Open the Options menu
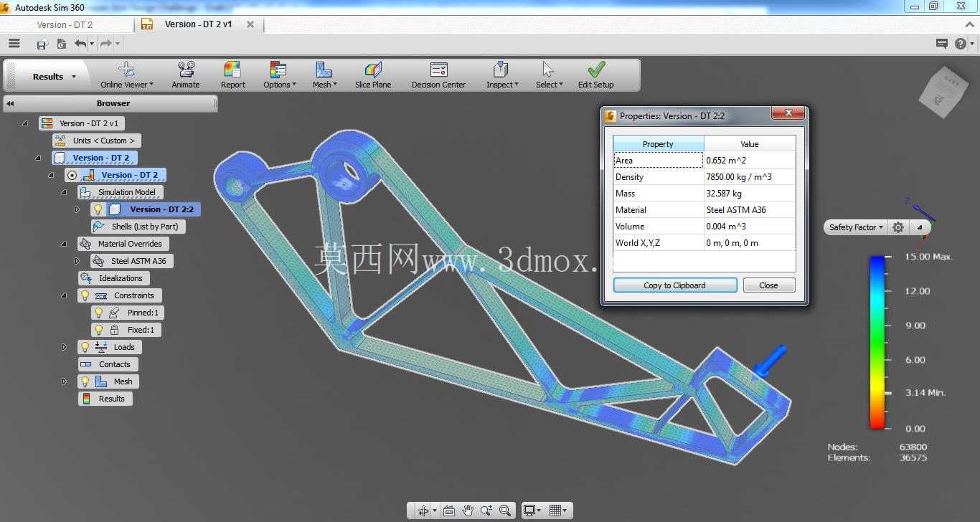Image resolution: width=980 pixels, height=522 pixels. (278, 75)
